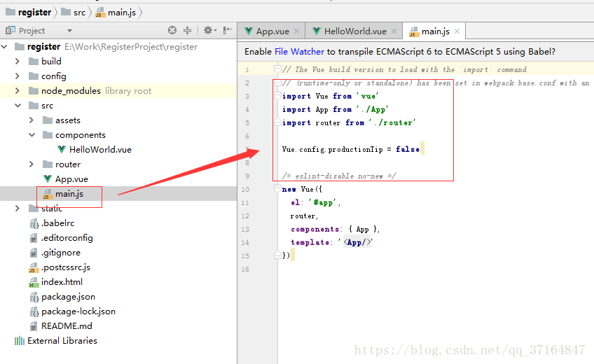Screen dimensions: 594x364
Task: Click the File Watcher link
Action: pyautogui.click(x=299, y=52)
